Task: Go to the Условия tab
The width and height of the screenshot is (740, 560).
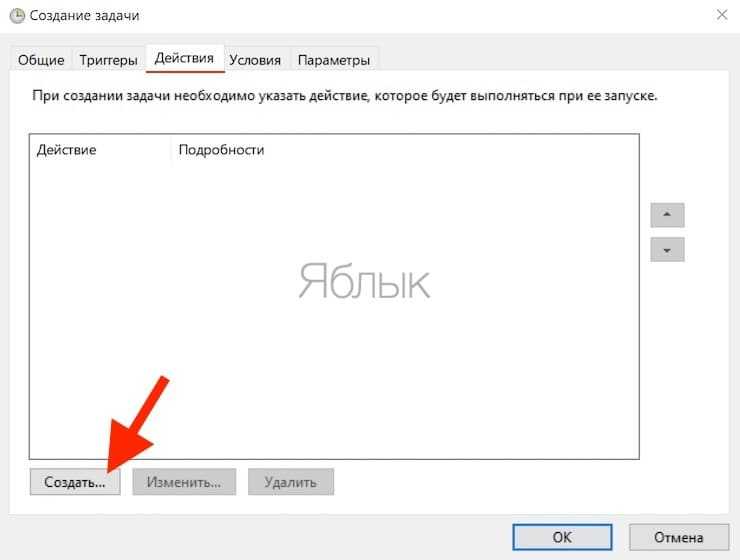Action: click(255, 60)
